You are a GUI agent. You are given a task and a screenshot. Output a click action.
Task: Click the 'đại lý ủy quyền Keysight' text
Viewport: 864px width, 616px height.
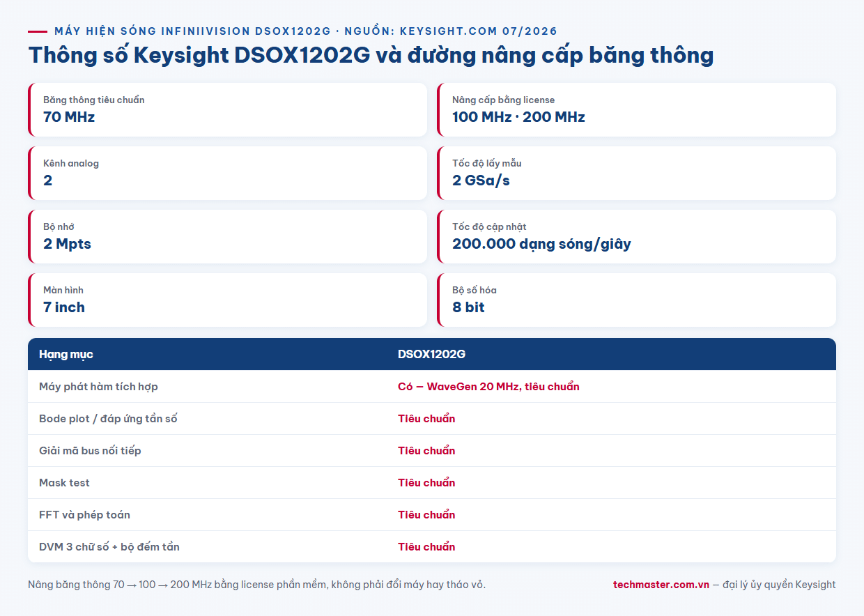point(779,585)
